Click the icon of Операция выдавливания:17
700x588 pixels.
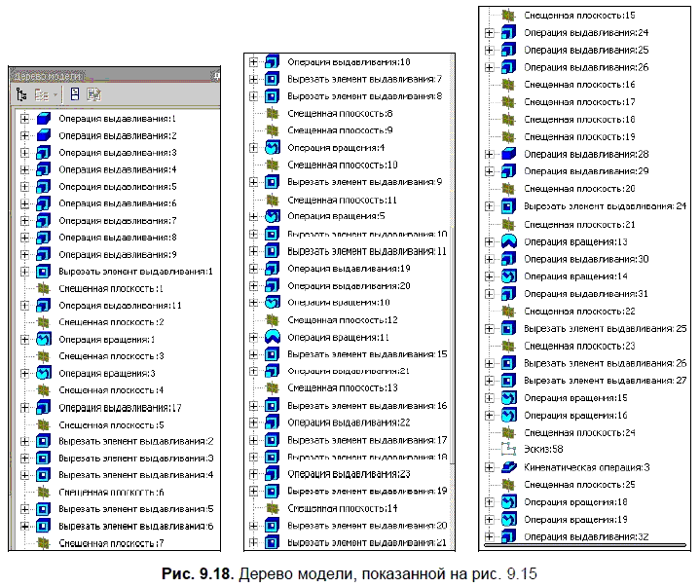click(43, 407)
